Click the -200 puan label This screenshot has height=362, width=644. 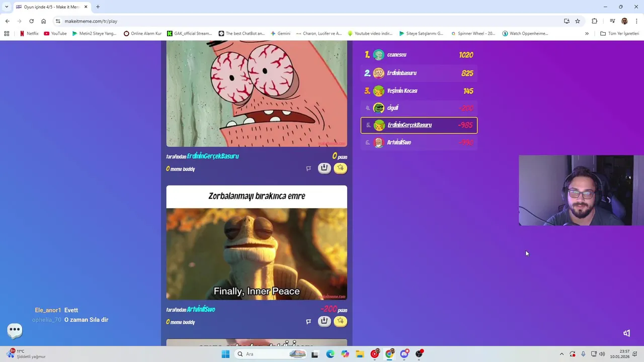[x=334, y=309]
